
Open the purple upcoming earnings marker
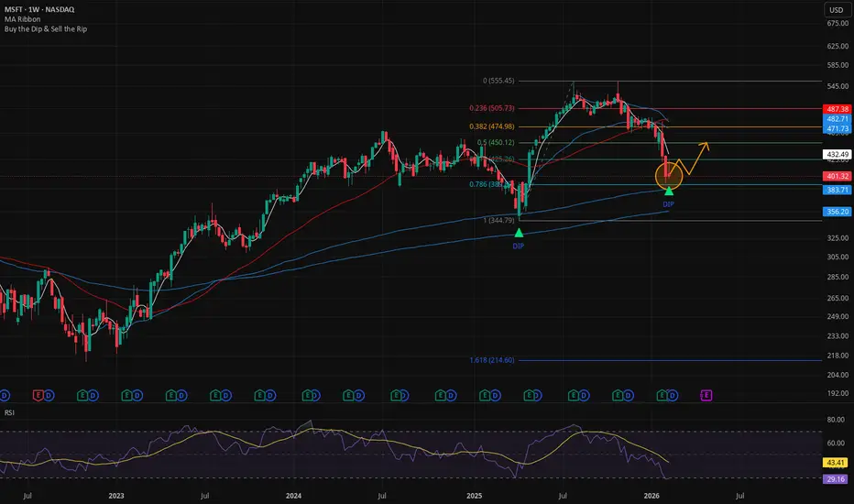coord(706,395)
